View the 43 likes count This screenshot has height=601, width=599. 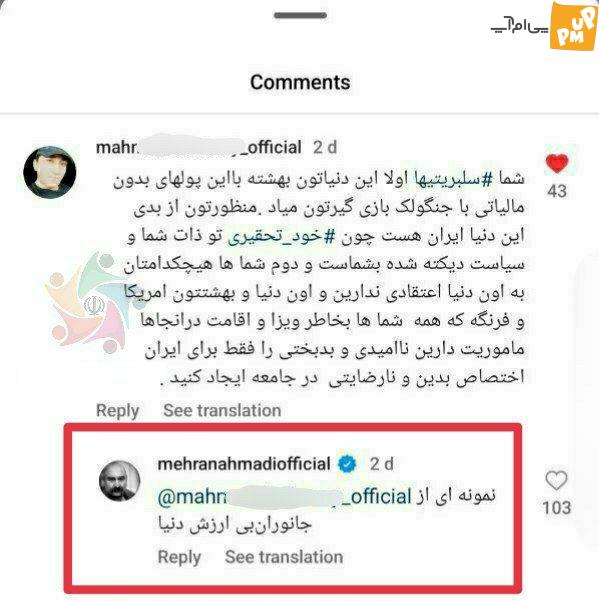click(x=557, y=191)
